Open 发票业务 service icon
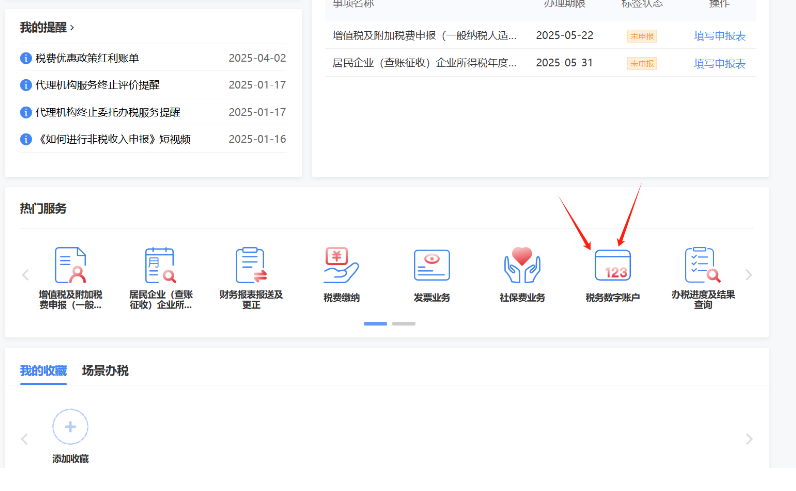This screenshot has width=796, height=491. pyautogui.click(x=432, y=265)
